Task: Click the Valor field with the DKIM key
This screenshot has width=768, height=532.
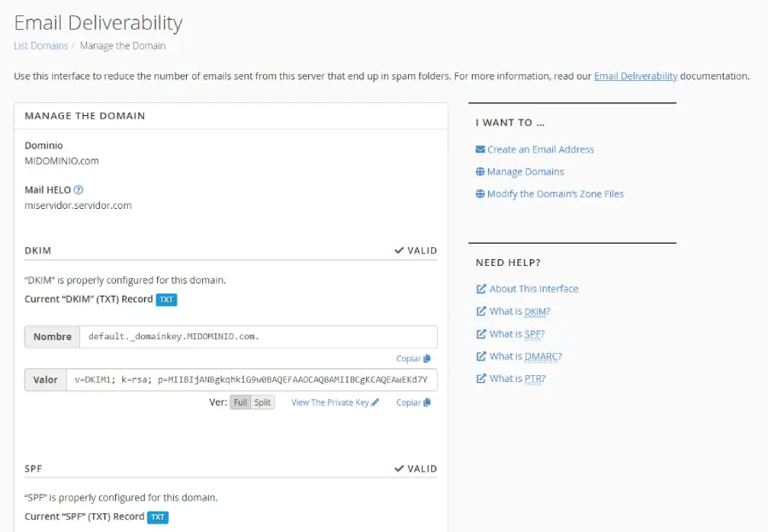Action: [x=252, y=379]
